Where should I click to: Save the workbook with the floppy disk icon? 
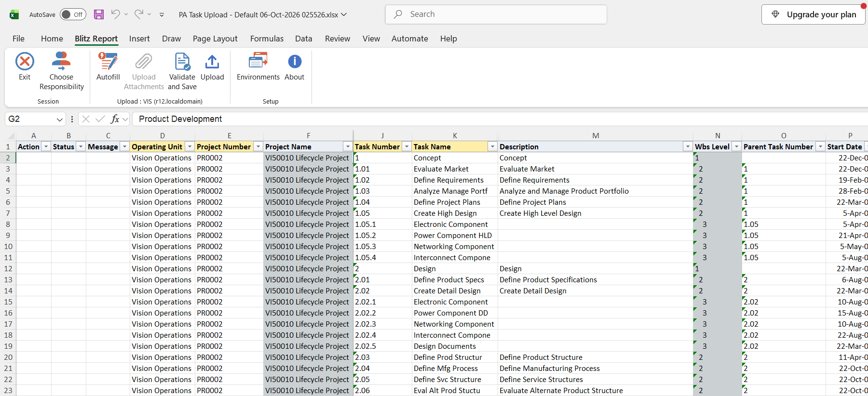coord(99,14)
